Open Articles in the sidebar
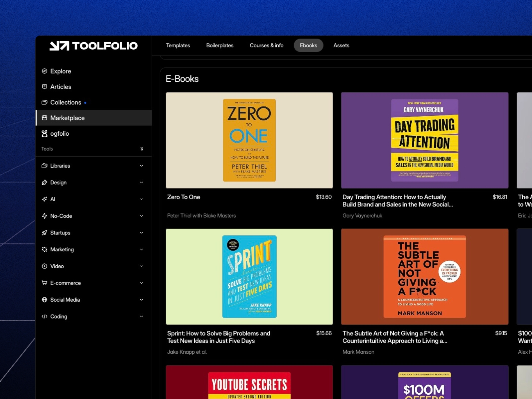This screenshot has height=399, width=532. pyautogui.click(x=93, y=87)
